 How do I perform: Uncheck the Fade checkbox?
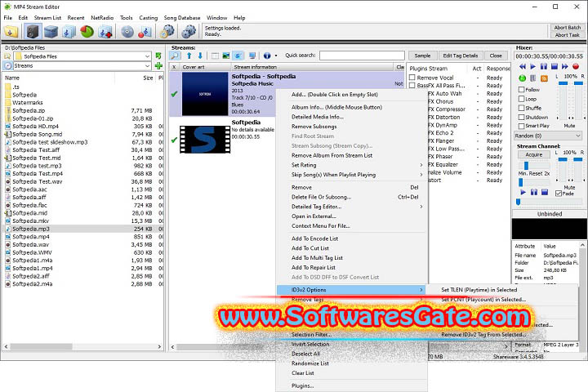[559, 194]
